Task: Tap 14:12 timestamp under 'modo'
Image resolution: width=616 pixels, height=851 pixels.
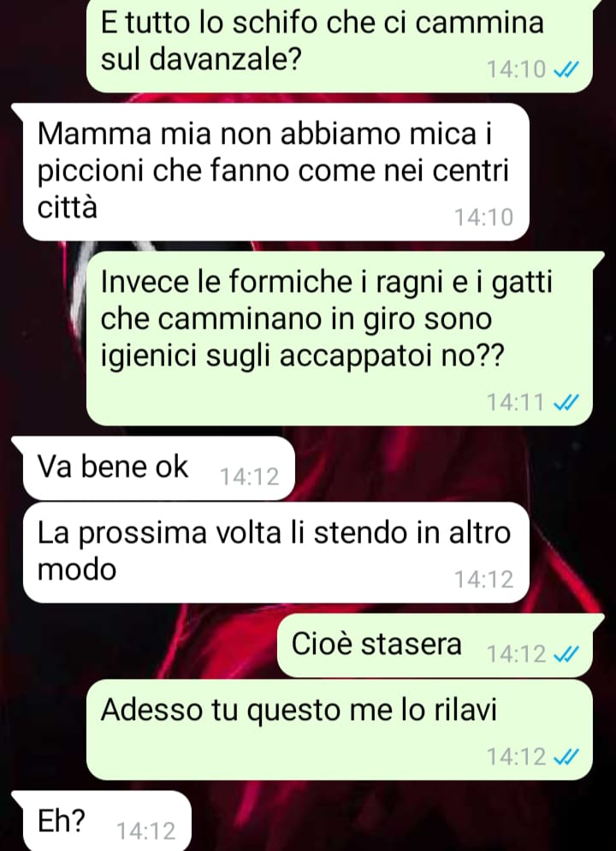Action: click(483, 580)
